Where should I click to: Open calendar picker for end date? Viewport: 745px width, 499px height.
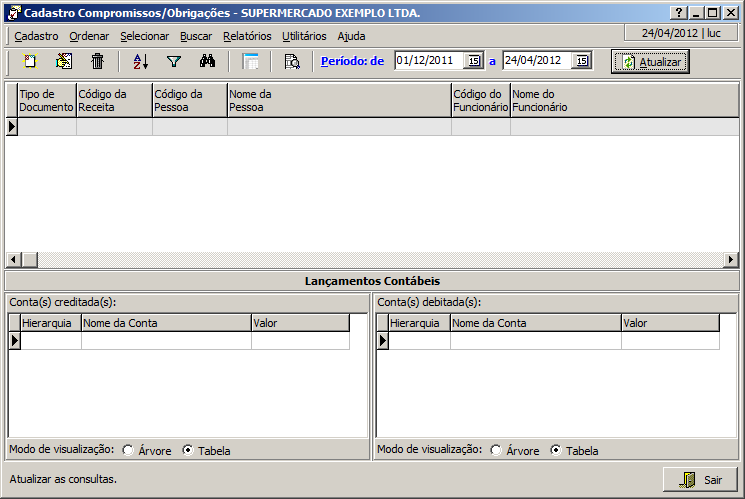point(582,61)
